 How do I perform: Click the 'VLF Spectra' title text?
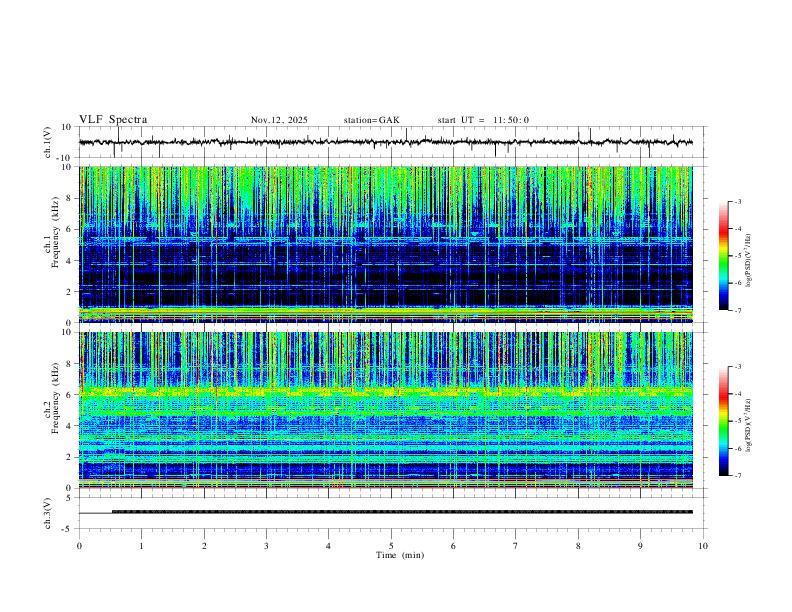click(113, 120)
